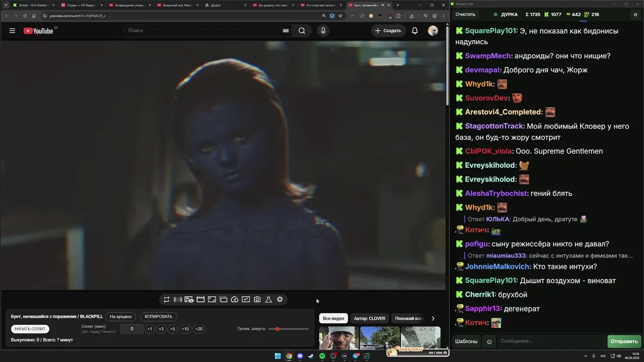Viewport: 644px width, 362px height.
Task: Click the 'На аукцион' button
Action: (121, 317)
